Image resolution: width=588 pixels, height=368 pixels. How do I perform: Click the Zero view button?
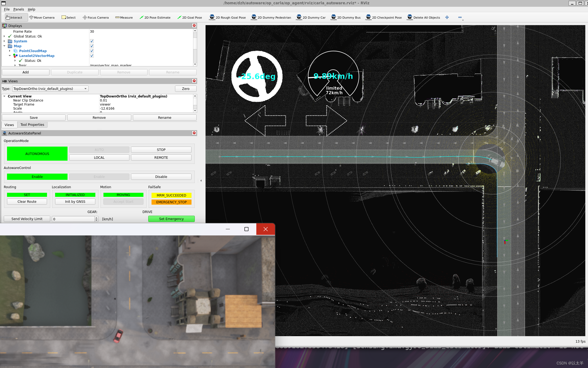tap(186, 89)
